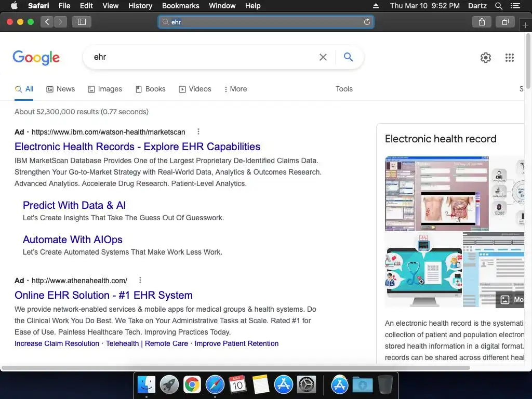Launch Launchpad rocket from the Dock
This screenshot has height=399, width=532.
coord(169,385)
